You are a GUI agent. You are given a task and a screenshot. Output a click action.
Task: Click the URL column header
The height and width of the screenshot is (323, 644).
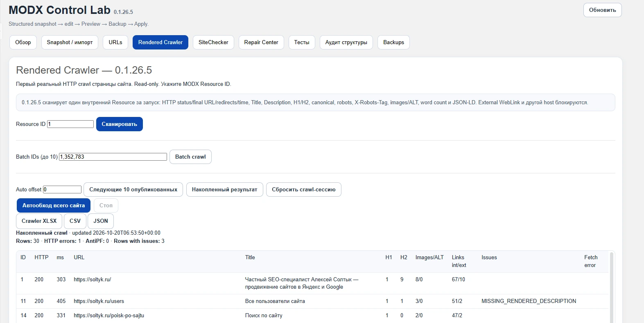[x=79, y=257]
